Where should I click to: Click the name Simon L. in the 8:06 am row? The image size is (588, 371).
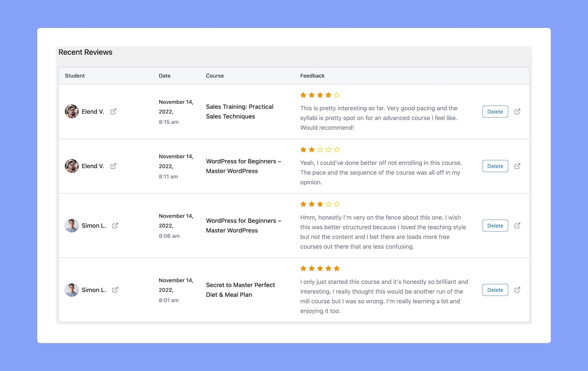click(x=94, y=225)
